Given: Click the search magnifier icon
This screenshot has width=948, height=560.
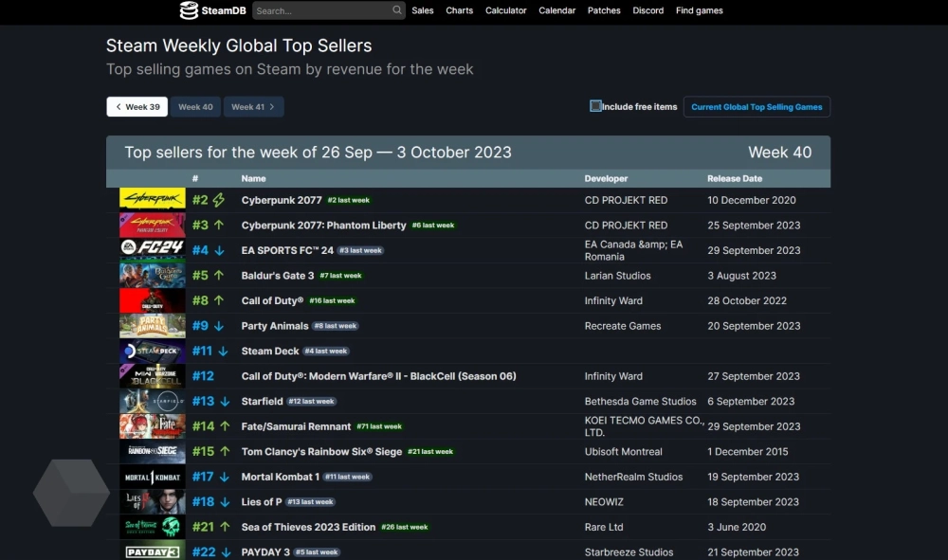Looking at the screenshot, I should click(x=397, y=10).
